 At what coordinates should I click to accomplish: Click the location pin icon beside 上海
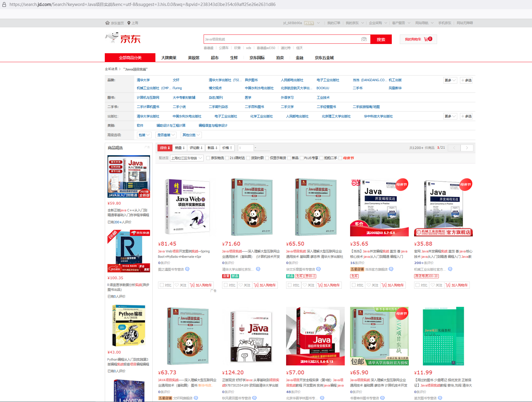[129, 23]
